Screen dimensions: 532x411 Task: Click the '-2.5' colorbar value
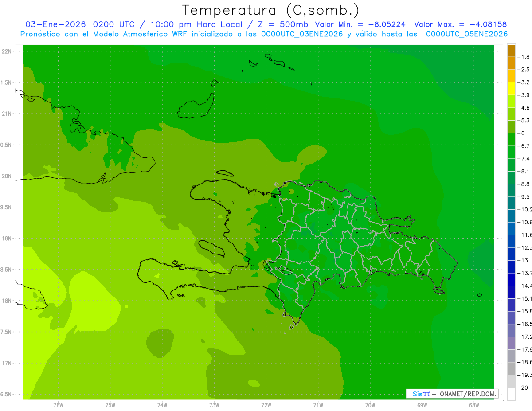tap(524, 70)
